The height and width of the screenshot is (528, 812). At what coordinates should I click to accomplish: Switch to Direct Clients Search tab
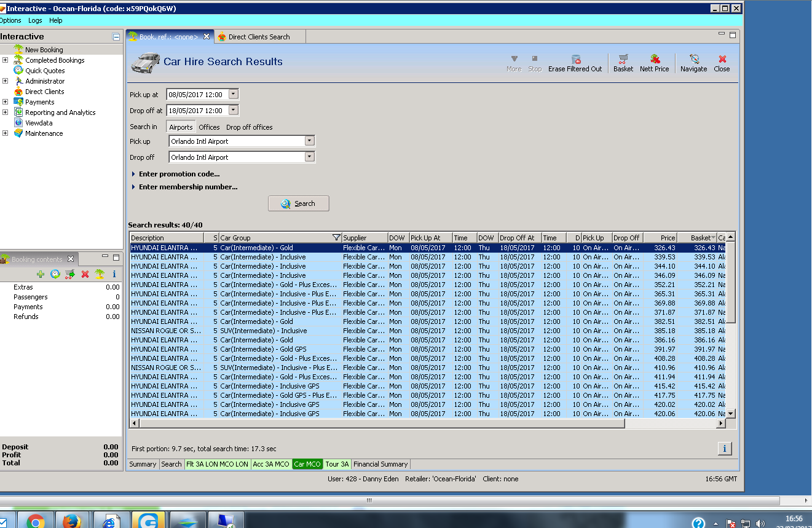coord(258,37)
